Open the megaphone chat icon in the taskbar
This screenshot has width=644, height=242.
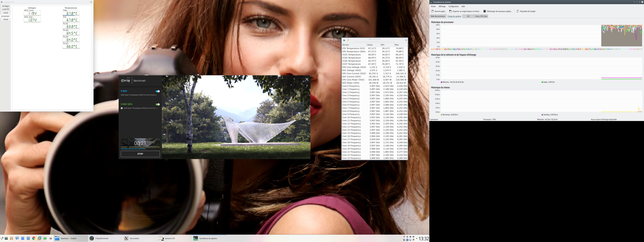(x=17, y=238)
